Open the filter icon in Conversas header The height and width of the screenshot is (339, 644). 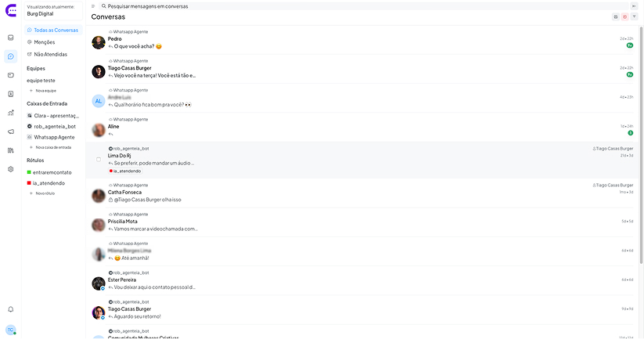click(635, 16)
